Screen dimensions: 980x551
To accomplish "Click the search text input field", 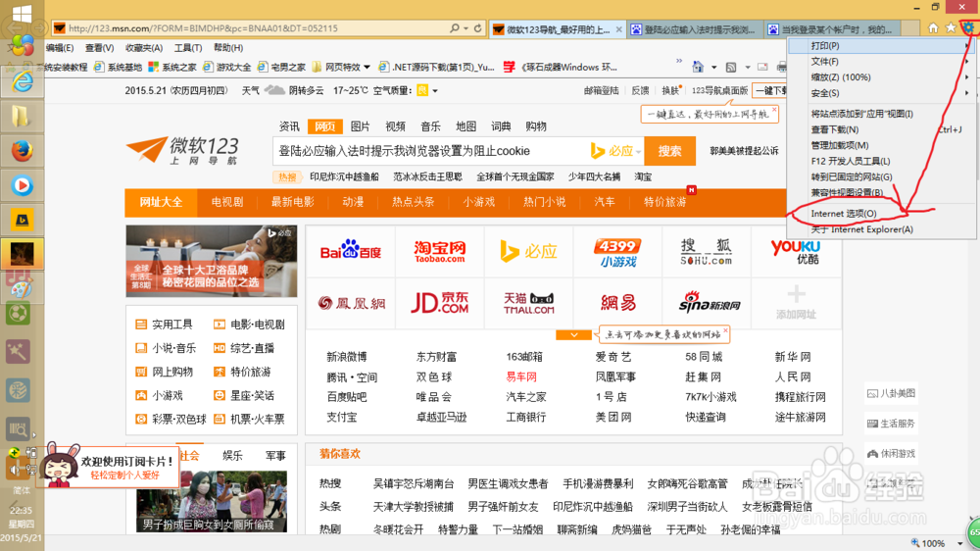I will coord(430,151).
